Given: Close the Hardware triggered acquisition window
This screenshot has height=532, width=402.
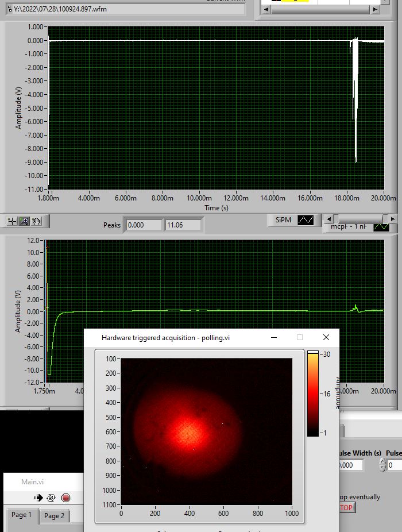Looking at the screenshot, I should coord(326,338).
